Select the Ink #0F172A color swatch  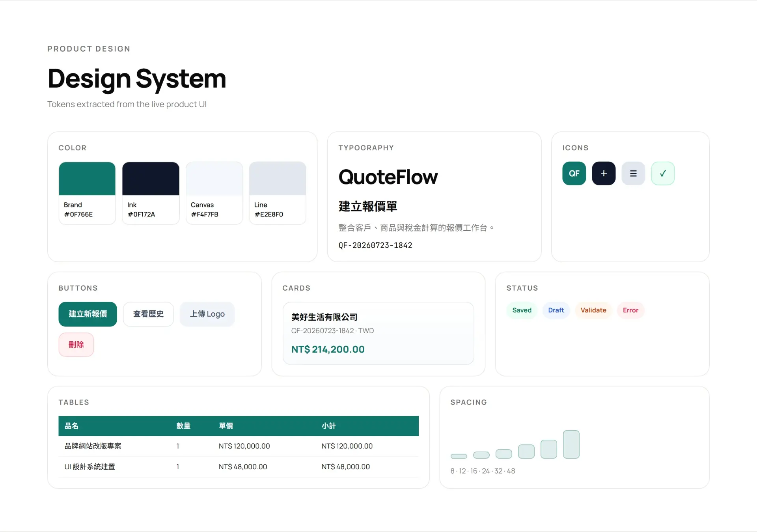(x=151, y=193)
